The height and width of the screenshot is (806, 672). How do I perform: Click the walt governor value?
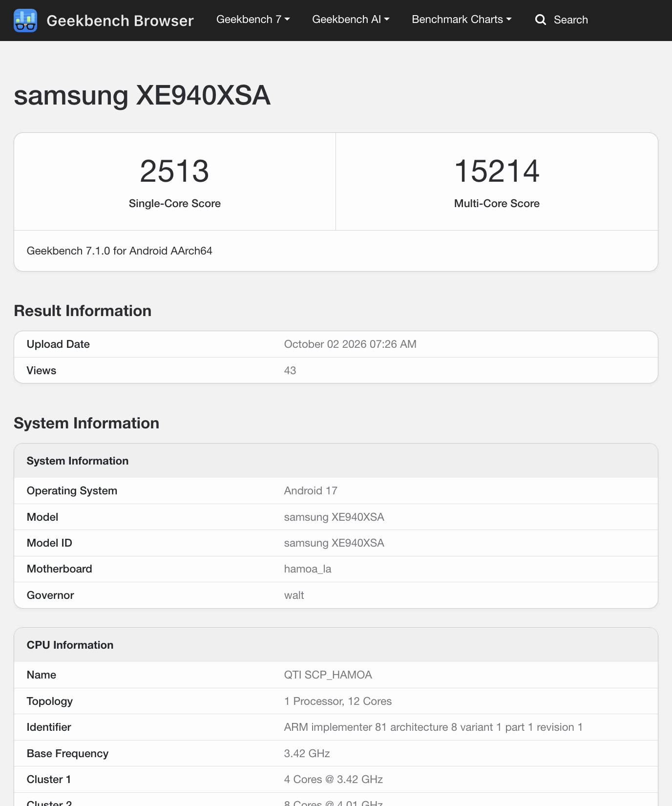(294, 595)
